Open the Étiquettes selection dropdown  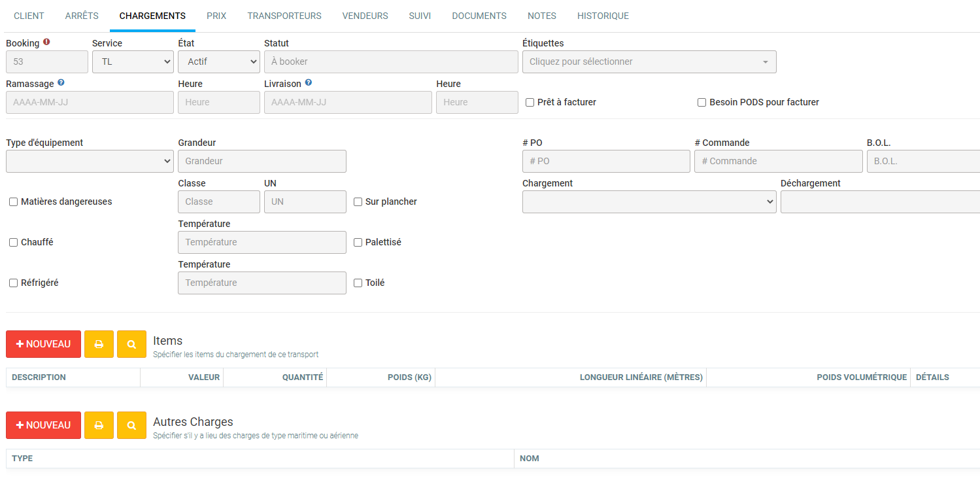649,61
